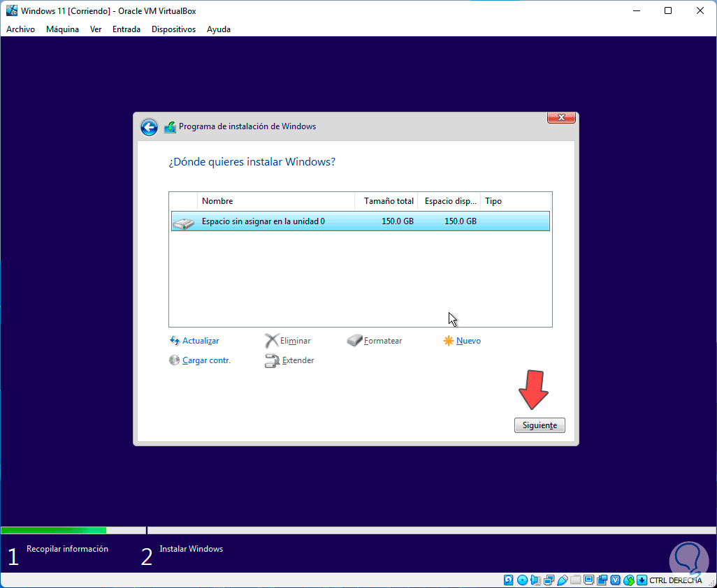
Task: Maximize the VirtualBox window
Action: (x=668, y=10)
